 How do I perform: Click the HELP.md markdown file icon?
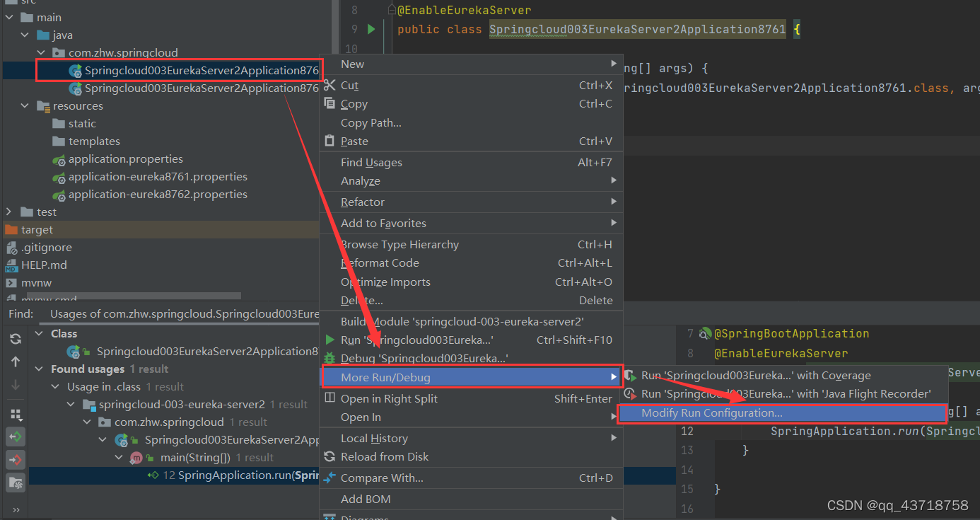pyautogui.click(x=11, y=265)
